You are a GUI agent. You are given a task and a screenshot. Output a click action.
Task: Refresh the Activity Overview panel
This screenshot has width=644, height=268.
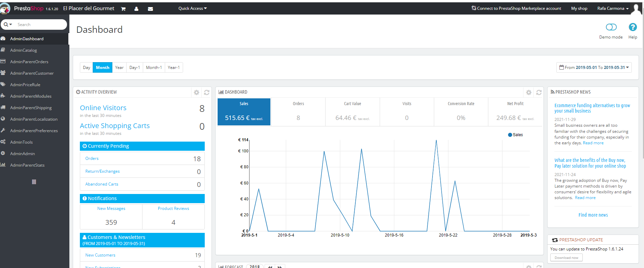(x=207, y=92)
